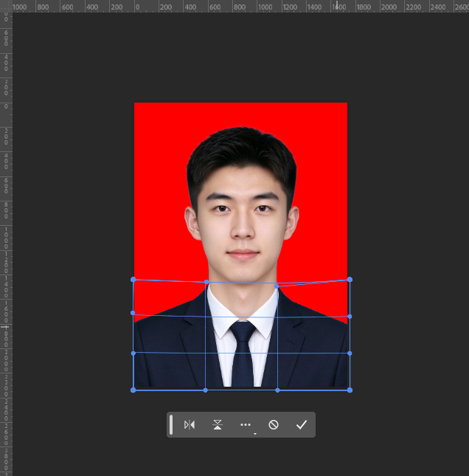469x476 pixels.
Task: Open the three-dots more options menu
Action: (246, 424)
